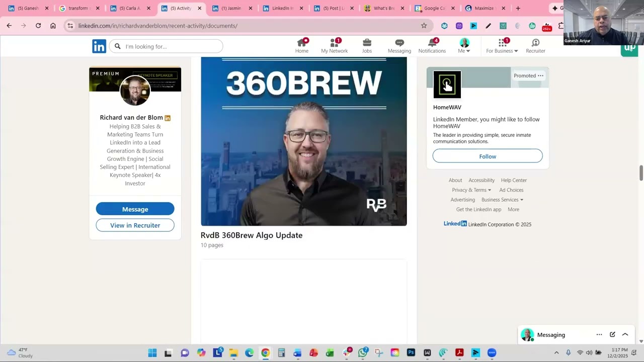Open the Ad Choices footer link
This screenshot has height=362, width=644.
click(x=511, y=190)
